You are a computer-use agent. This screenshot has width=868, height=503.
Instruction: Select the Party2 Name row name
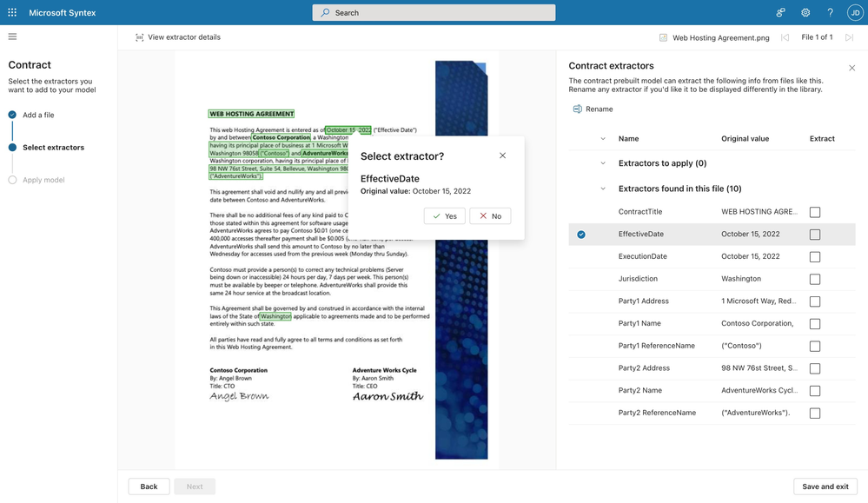tap(640, 390)
